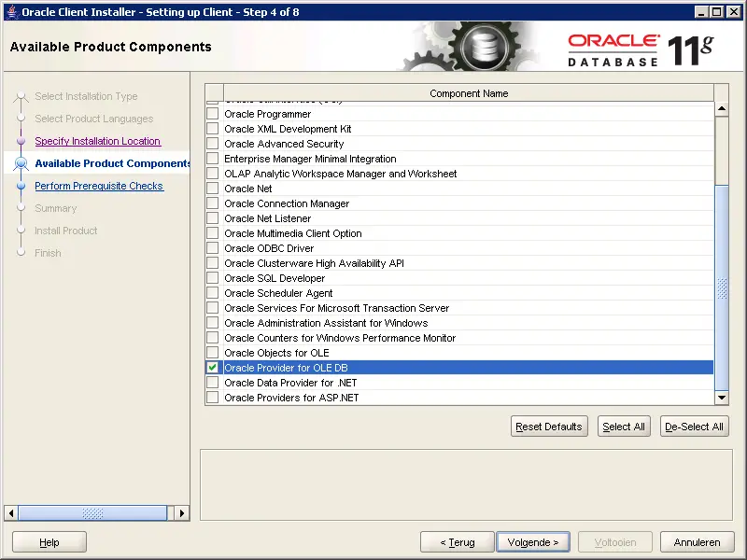Click the Oracle ODBC Driver row text

269,248
